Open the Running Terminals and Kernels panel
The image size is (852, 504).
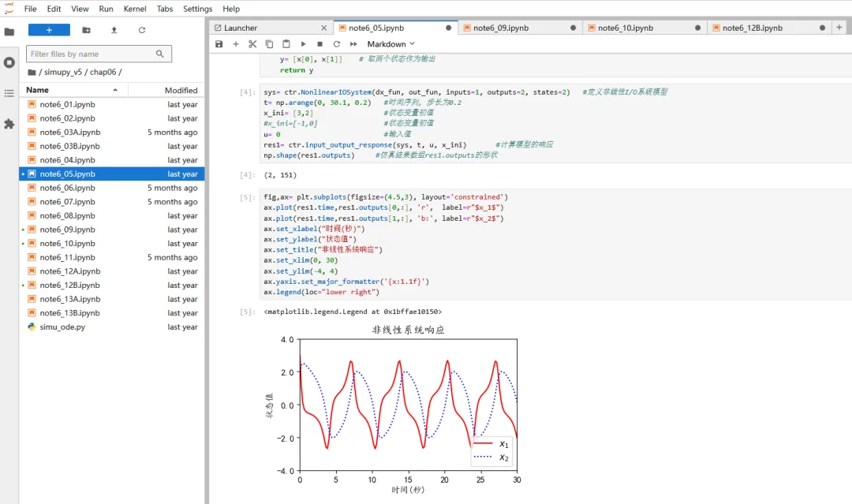pyautogui.click(x=9, y=62)
